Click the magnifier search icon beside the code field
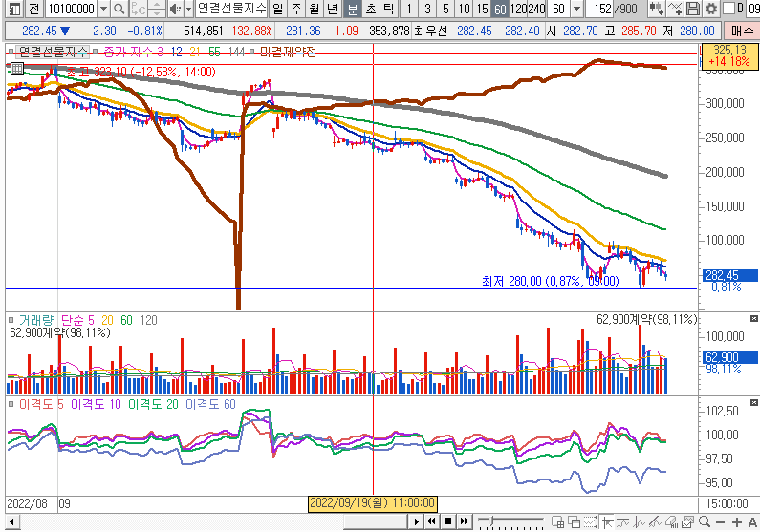 (118, 9)
